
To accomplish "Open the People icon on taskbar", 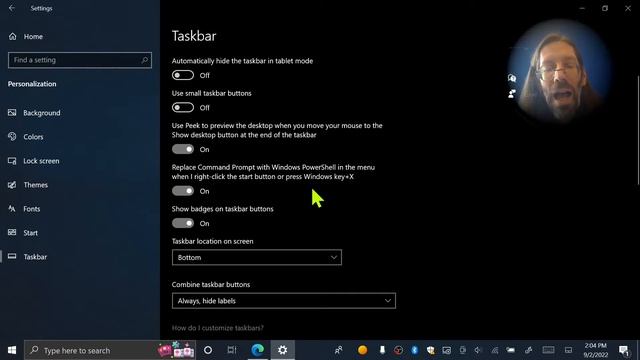I will coord(338,350).
